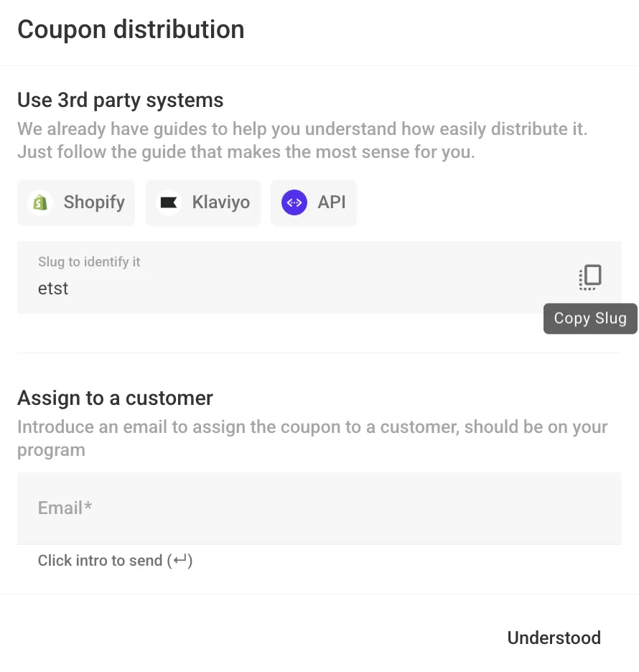Click the 'Use 3rd party systems' heading

click(121, 100)
